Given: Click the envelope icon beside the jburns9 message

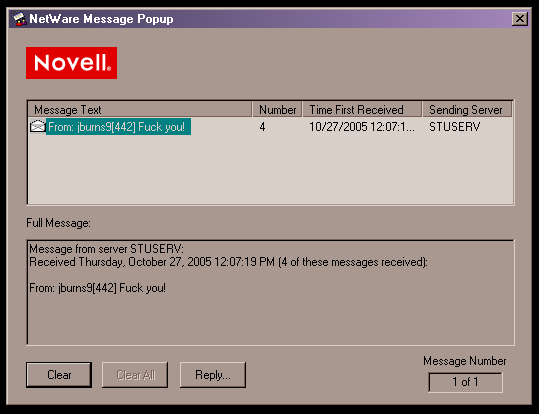Looking at the screenshot, I should pos(37,127).
